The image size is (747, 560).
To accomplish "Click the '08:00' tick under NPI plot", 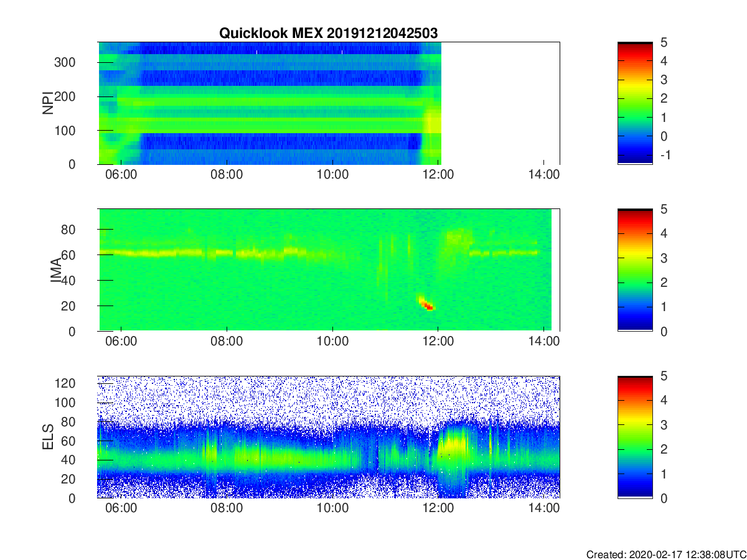I will [227, 175].
